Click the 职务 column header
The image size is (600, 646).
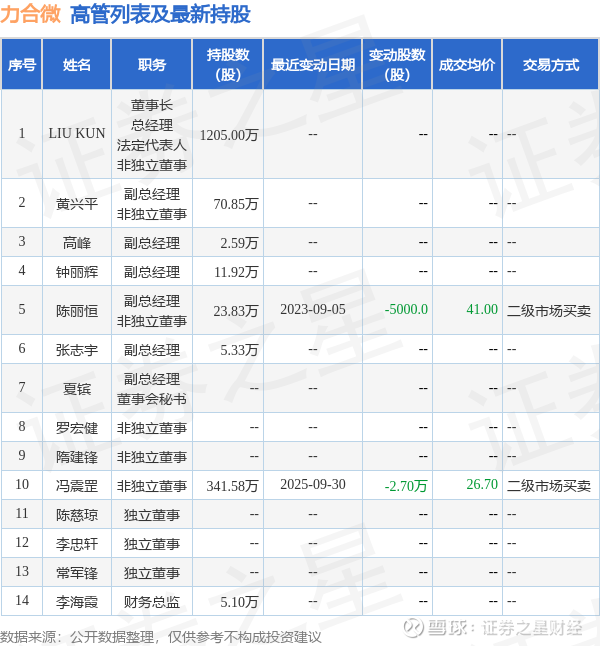pyautogui.click(x=152, y=65)
